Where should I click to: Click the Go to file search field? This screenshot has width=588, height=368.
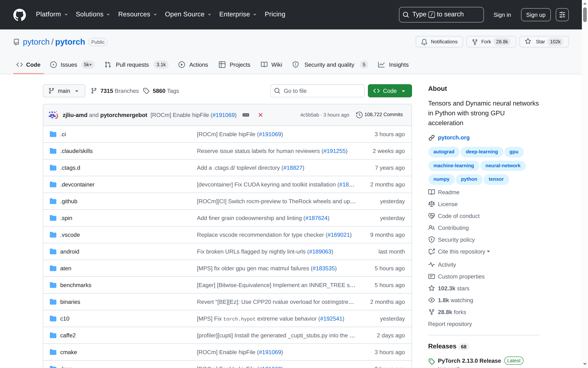tap(317, 91)
